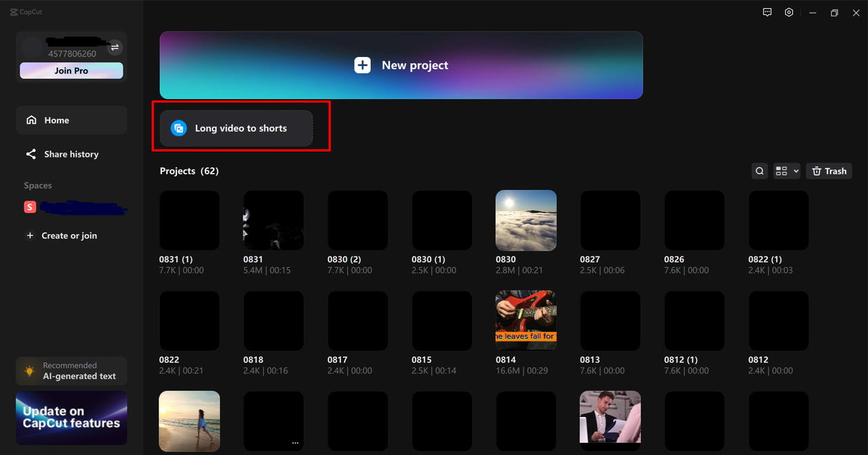Image resolution: width=868 pixels, height=455 pixels.
Task: Click the plus icon on New project
Action: (x=363, y=65)
